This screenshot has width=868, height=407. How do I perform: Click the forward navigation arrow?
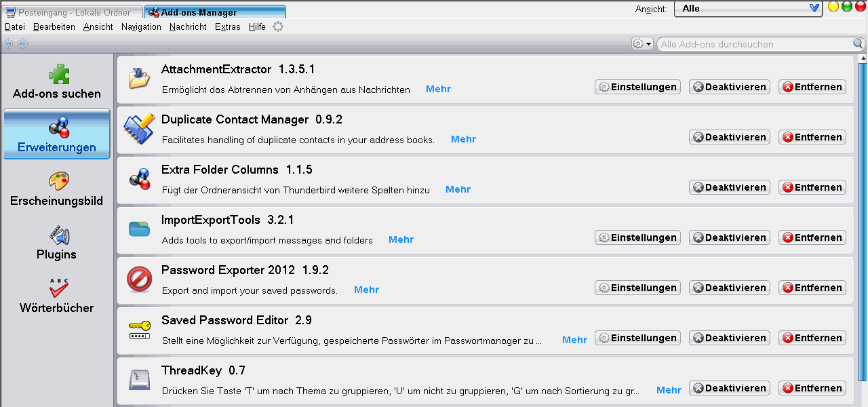coord(22,43)
